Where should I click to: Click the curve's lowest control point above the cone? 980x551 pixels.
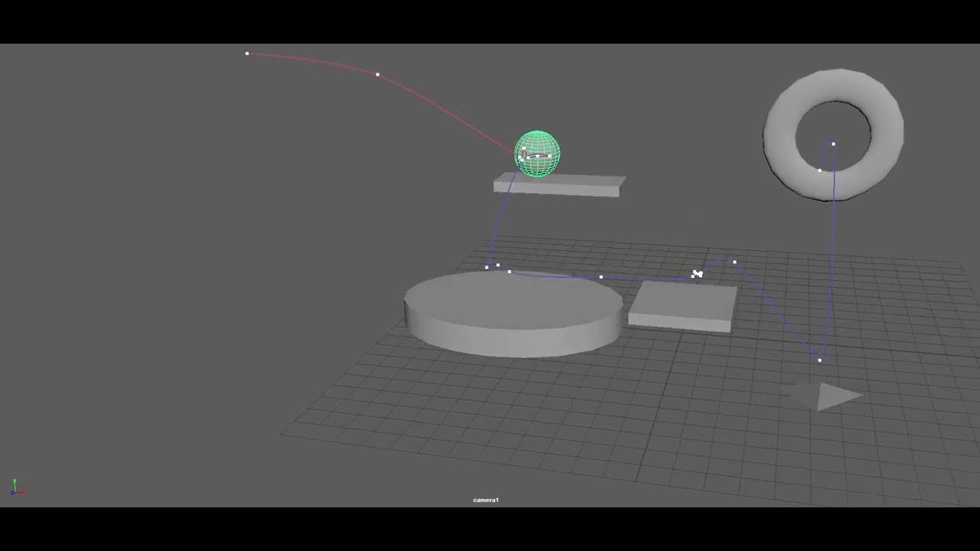[819, 360]
